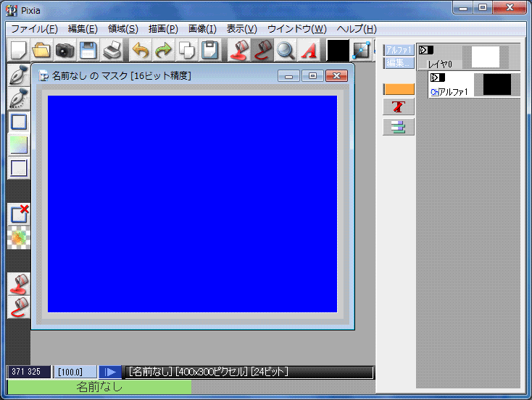Select the Ch アルファ1 channel label

click(449, 92)
